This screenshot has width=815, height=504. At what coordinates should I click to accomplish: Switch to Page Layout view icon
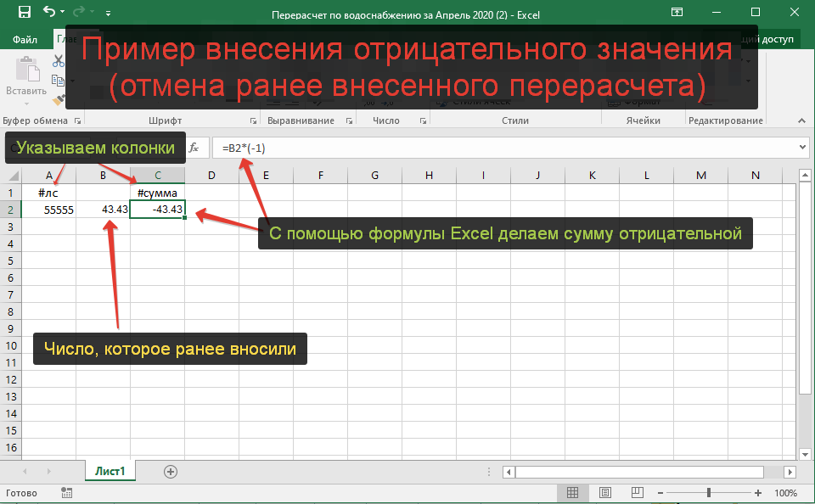pyautogui.click(x=604, y=493)
